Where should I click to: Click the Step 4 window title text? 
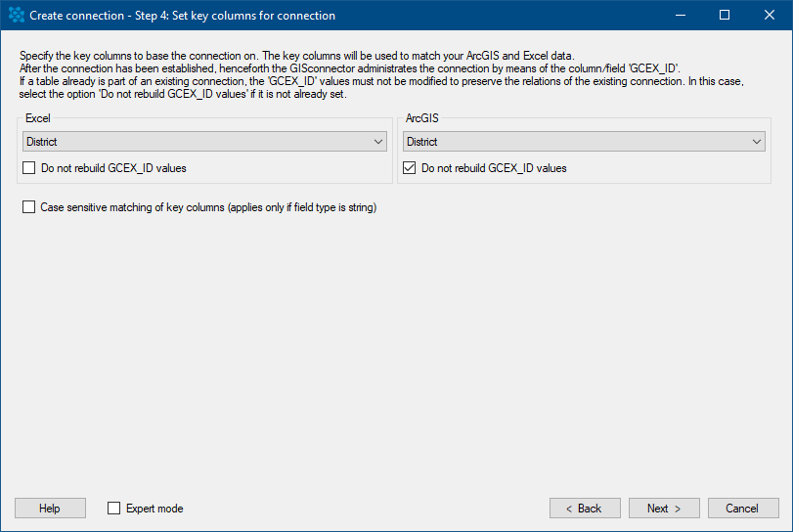[182, 16]
